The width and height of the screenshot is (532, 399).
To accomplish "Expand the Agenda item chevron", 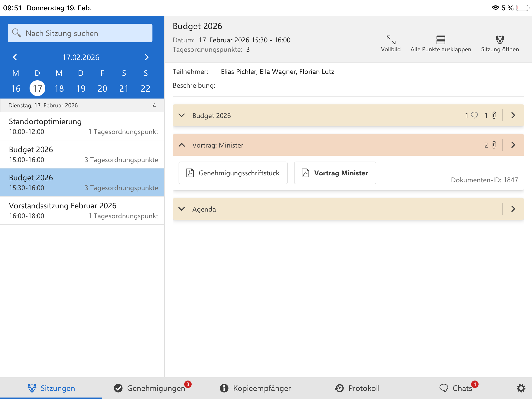I will [182, 209].
